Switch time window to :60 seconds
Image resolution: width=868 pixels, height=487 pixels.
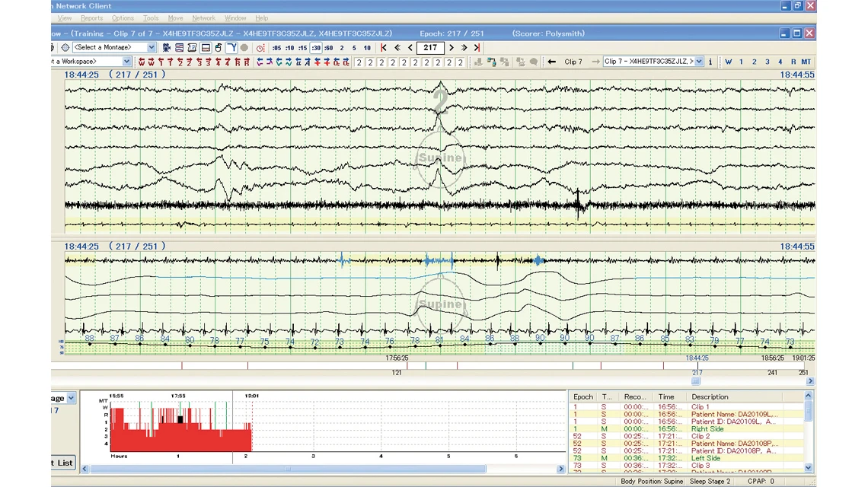point(328,48)
